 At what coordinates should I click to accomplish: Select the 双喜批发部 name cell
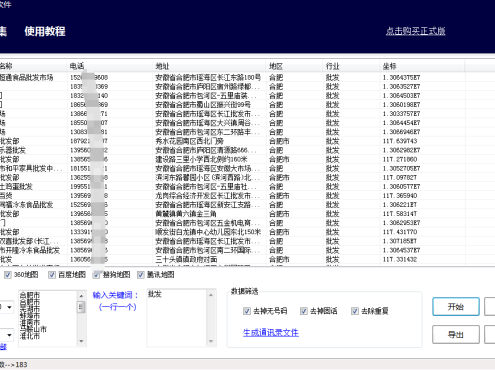(x=29, y=241)
